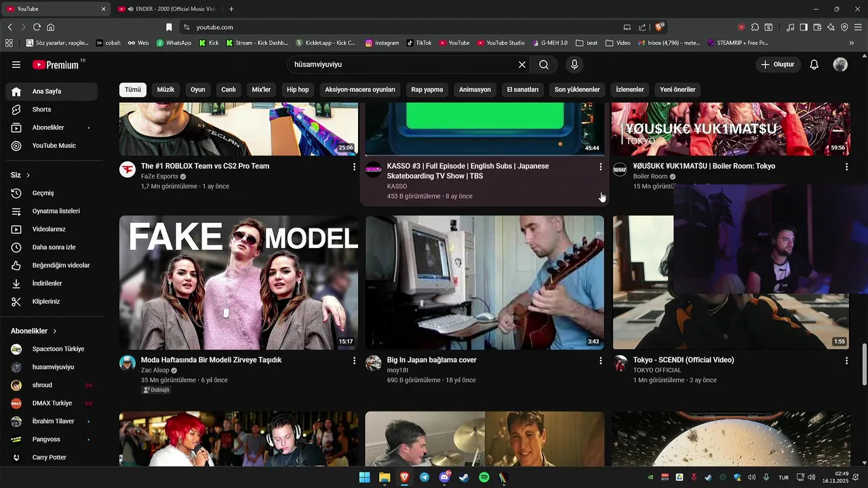Clear the search box text

click(522, 64)
